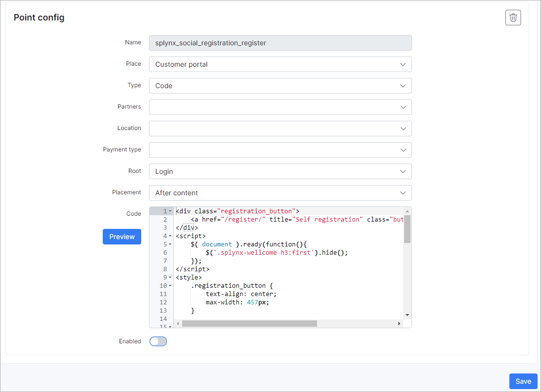Image resolution: width=541 pixels, height=392 pixels.
Task: Expand the Payment type dropdown
Action: pyautogui.click(x=280, y=150)
